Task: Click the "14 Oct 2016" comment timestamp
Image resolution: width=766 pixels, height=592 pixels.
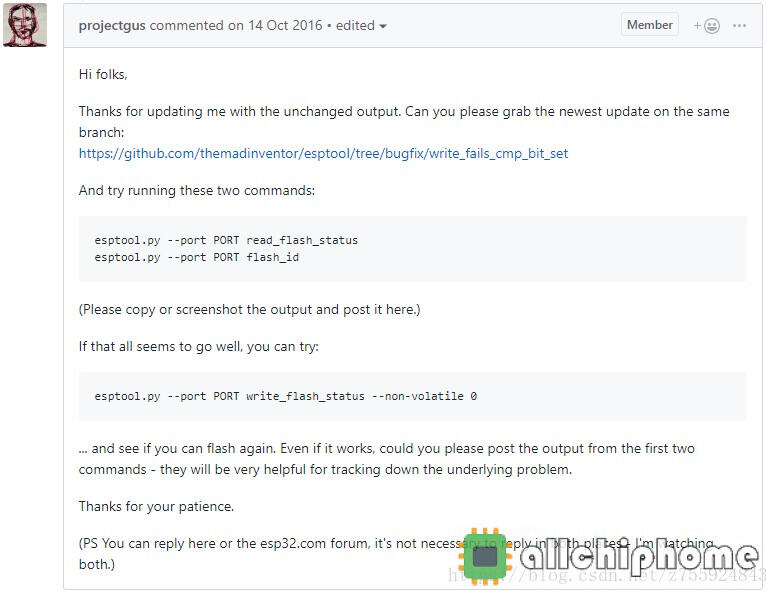Action: click(x=285, y=25)
